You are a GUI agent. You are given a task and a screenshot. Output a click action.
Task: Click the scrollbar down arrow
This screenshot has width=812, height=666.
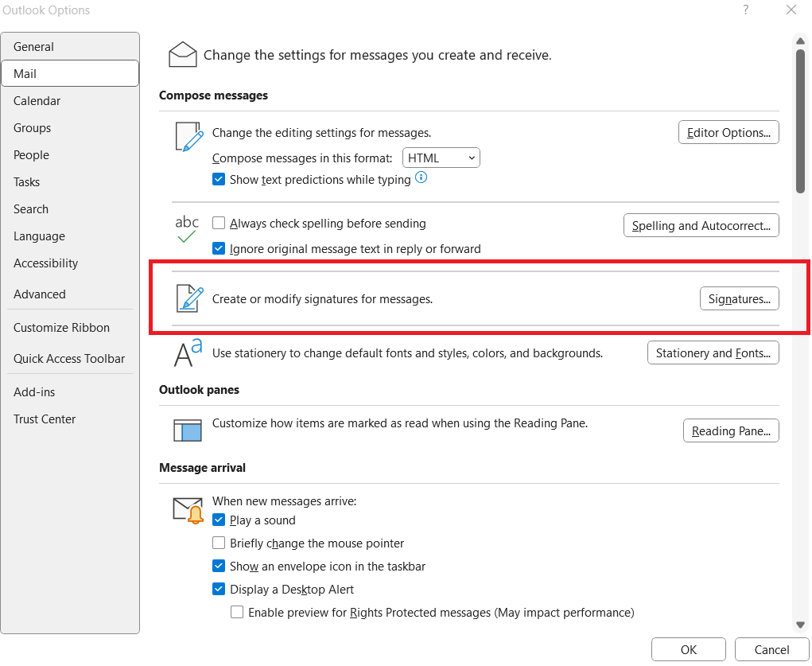(800, 625)
